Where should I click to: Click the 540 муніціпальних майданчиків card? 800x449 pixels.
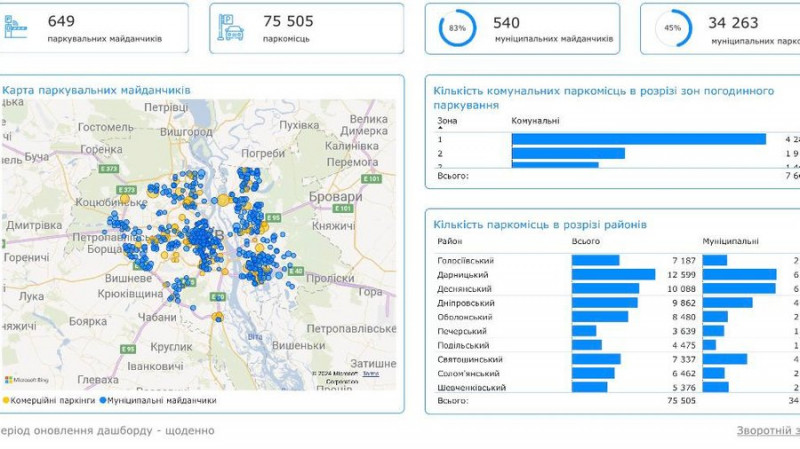click(522, 28)
